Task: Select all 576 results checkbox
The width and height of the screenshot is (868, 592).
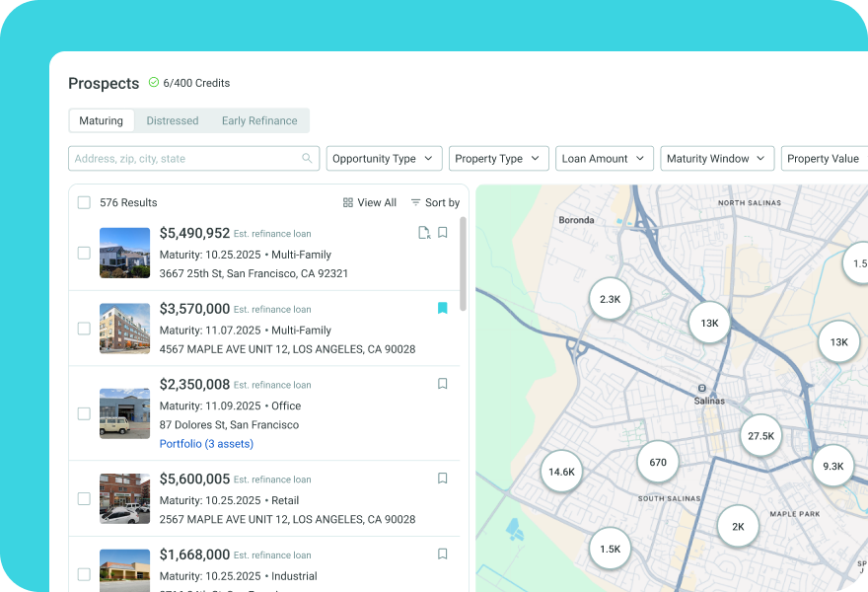Action: tap(84, 202)
